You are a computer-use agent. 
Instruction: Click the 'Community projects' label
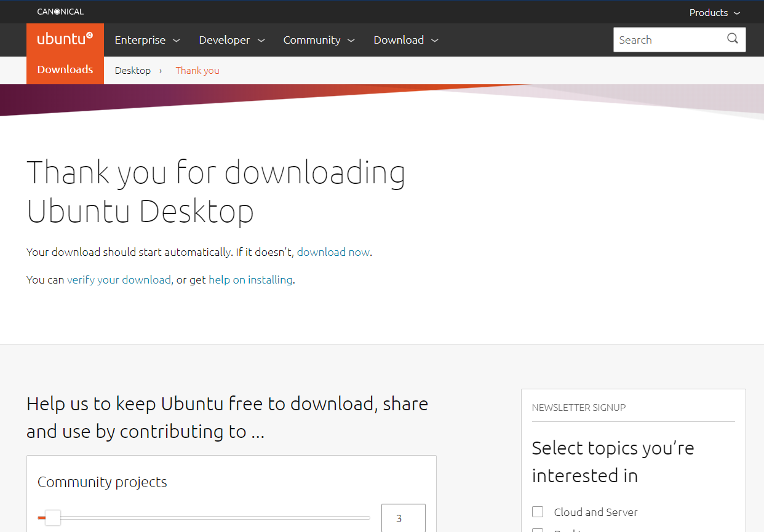[x=102, y=482]
